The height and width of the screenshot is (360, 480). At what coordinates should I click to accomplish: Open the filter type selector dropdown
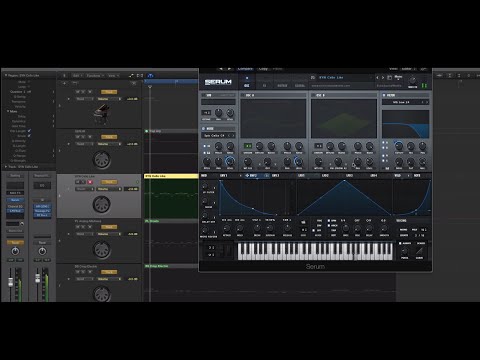[x=405, y=102]
